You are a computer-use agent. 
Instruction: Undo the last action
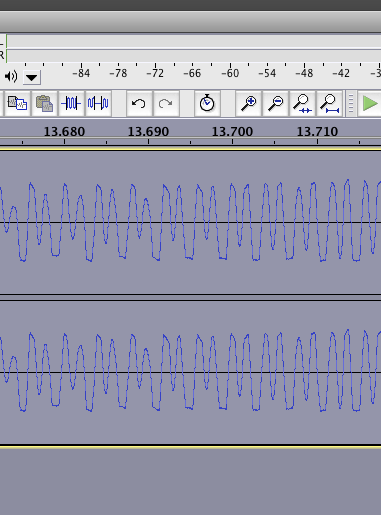point(139,103)
